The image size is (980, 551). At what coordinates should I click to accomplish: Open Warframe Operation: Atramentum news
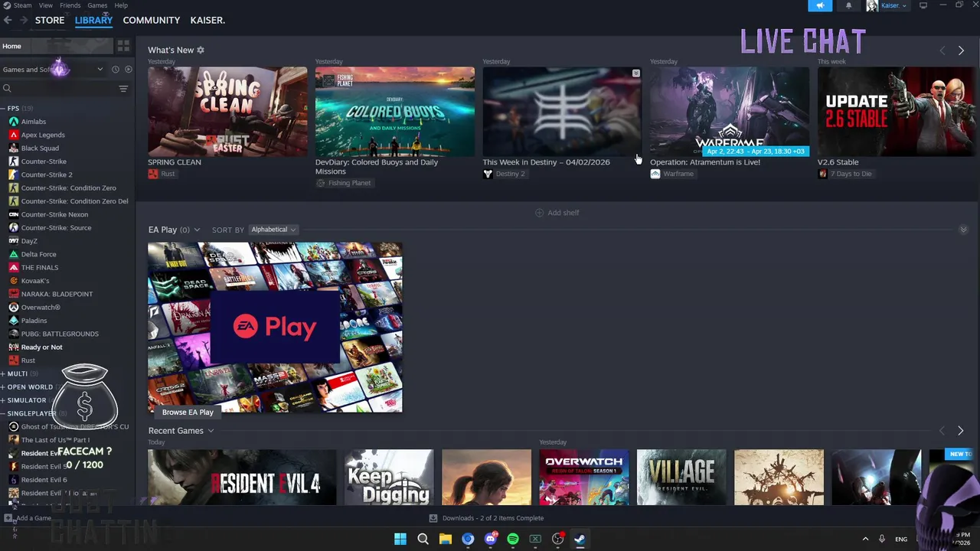[730, 112]
